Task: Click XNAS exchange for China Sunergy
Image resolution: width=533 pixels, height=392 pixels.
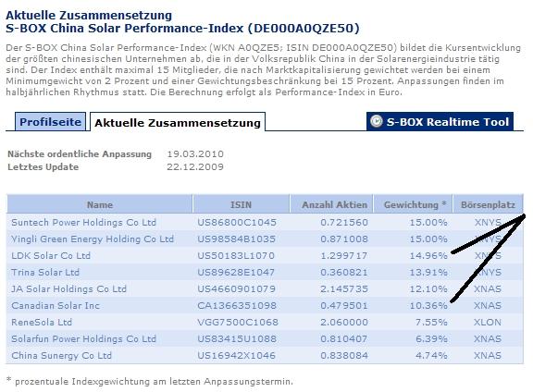Action: click(x=488, y=355)
